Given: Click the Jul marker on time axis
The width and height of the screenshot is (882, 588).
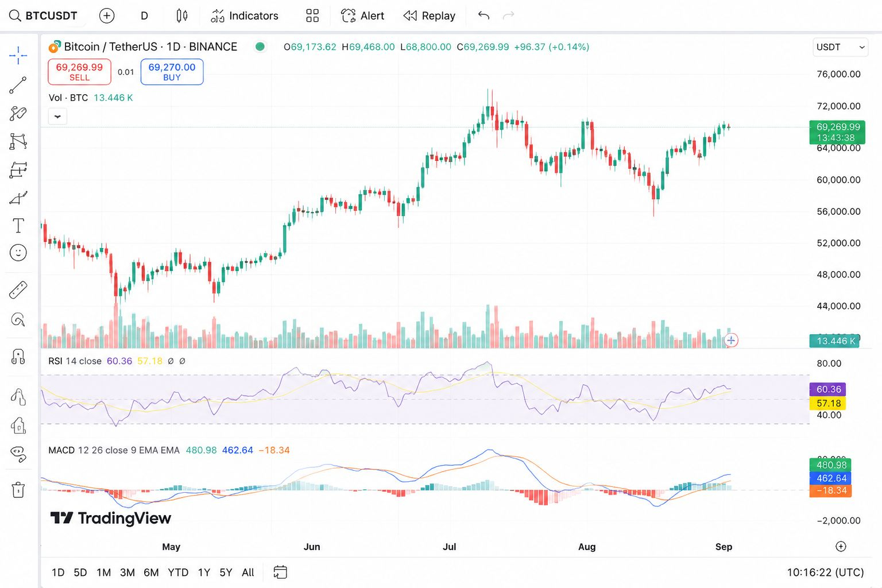Looking at the screenshot, I should click(x=450, y=547).
